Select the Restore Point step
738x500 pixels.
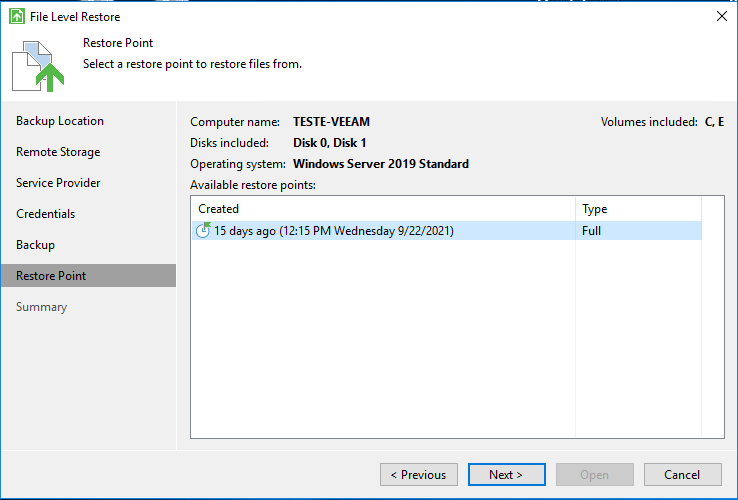(x=88, y=275)
